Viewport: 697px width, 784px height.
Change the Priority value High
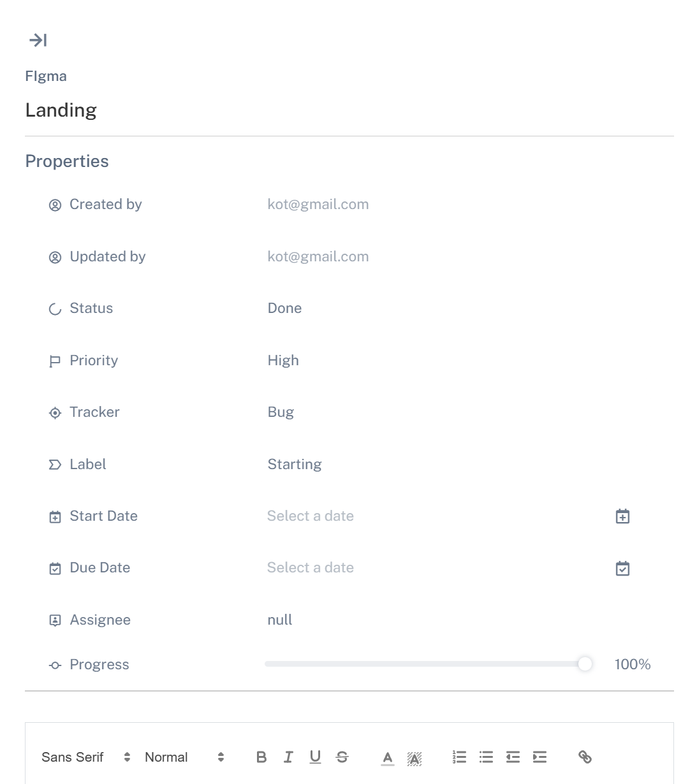coord(283,361)
